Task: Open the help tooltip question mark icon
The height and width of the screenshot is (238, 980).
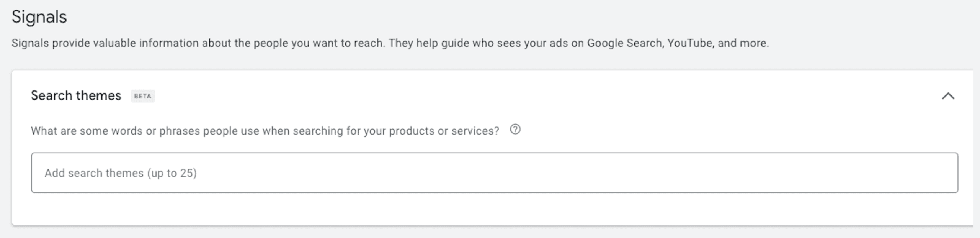Action: (x=515, y=130)
